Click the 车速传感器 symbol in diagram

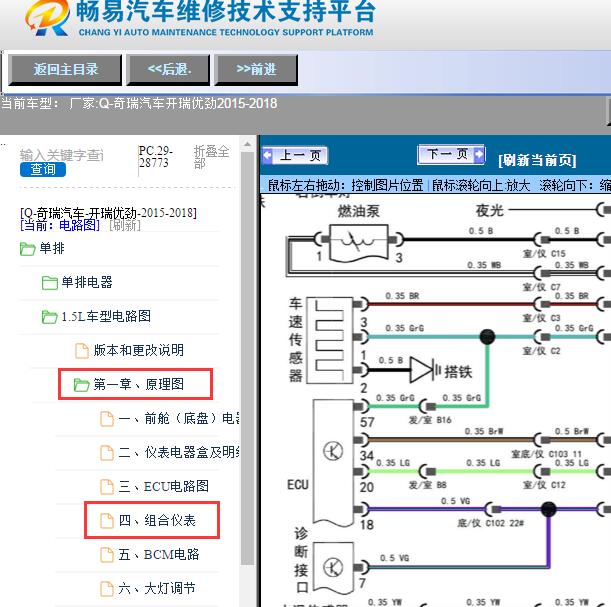[330, 341]
